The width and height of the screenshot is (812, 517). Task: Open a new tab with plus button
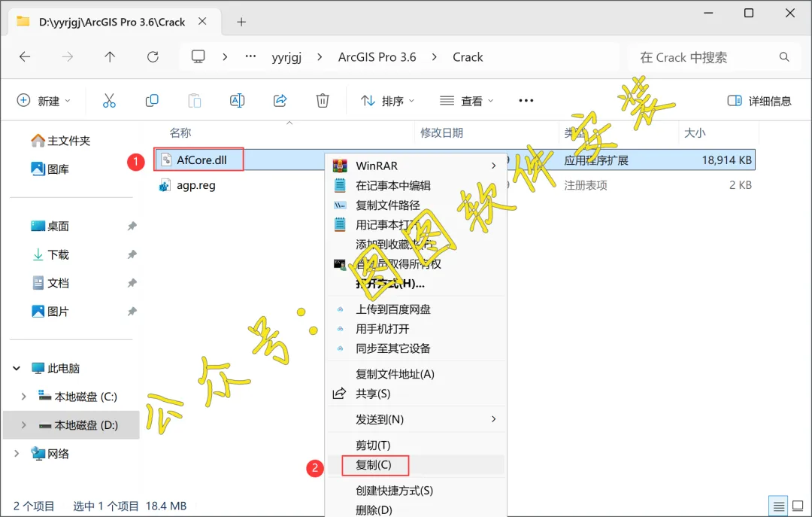pos(241,22)
